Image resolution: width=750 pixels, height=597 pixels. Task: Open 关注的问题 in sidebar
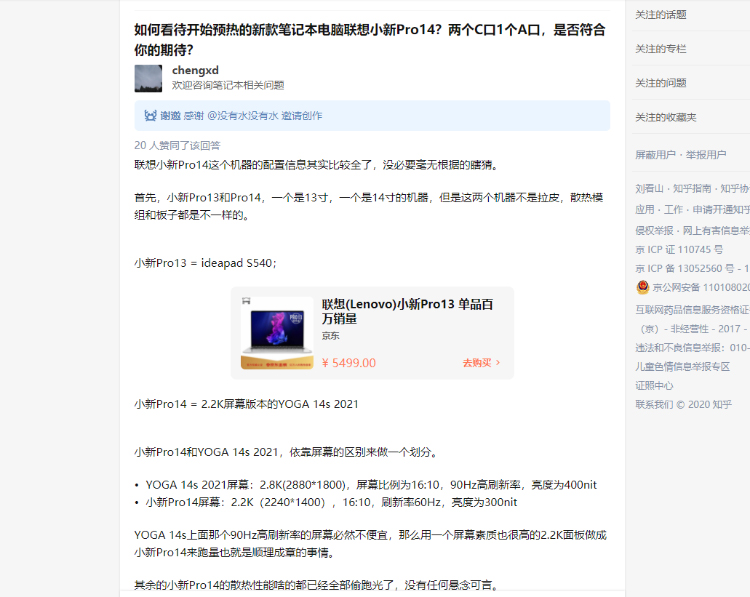(x=661, y=83)
